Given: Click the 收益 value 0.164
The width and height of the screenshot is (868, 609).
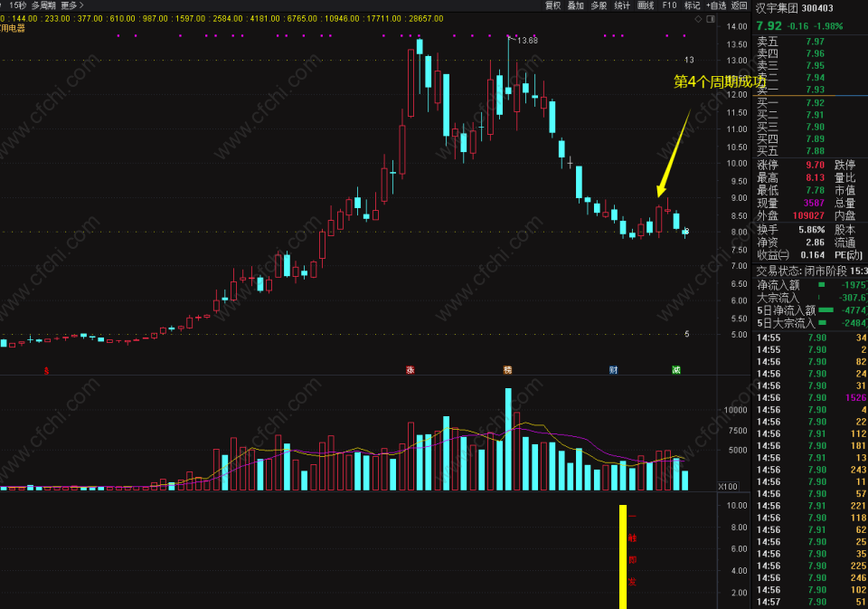Looking at the screenshot, I should [813, 255].
